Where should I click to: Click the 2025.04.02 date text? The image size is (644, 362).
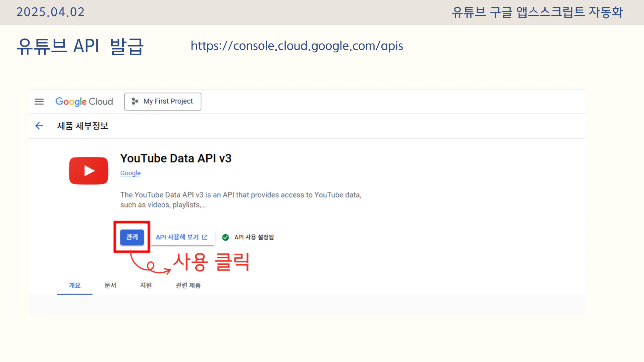click(x=51, y=12)
